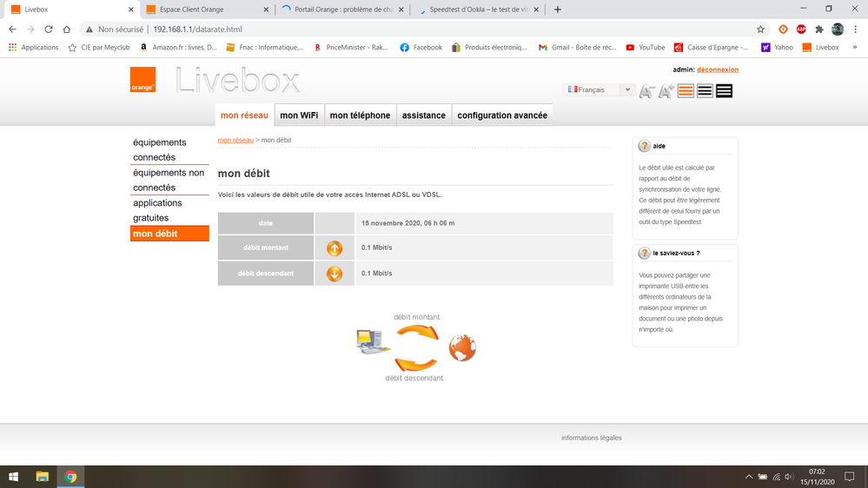
Task: Click the globe image in the diagram
Action: tap(462, 348)
